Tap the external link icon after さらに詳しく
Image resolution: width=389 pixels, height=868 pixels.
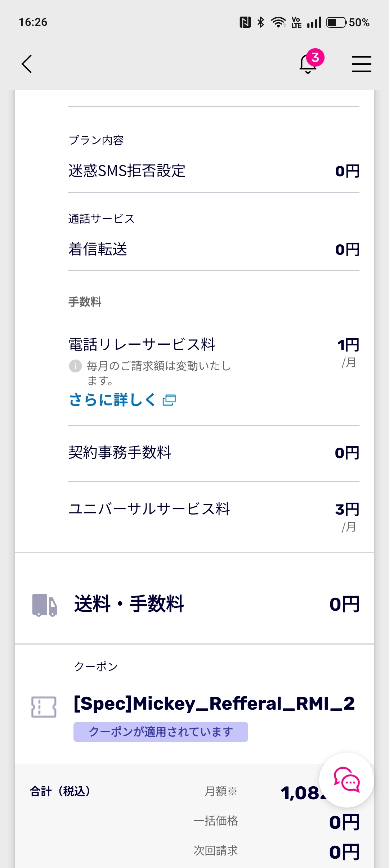(169, 400)
